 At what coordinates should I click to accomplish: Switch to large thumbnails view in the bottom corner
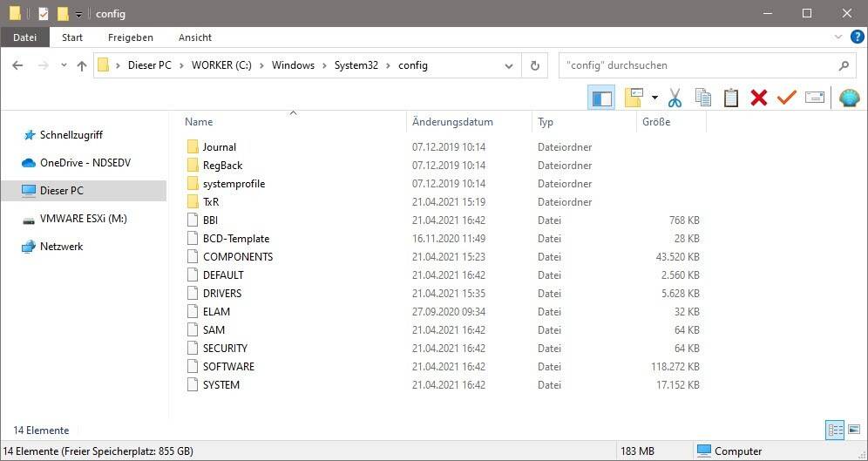[x=852, y=430]
